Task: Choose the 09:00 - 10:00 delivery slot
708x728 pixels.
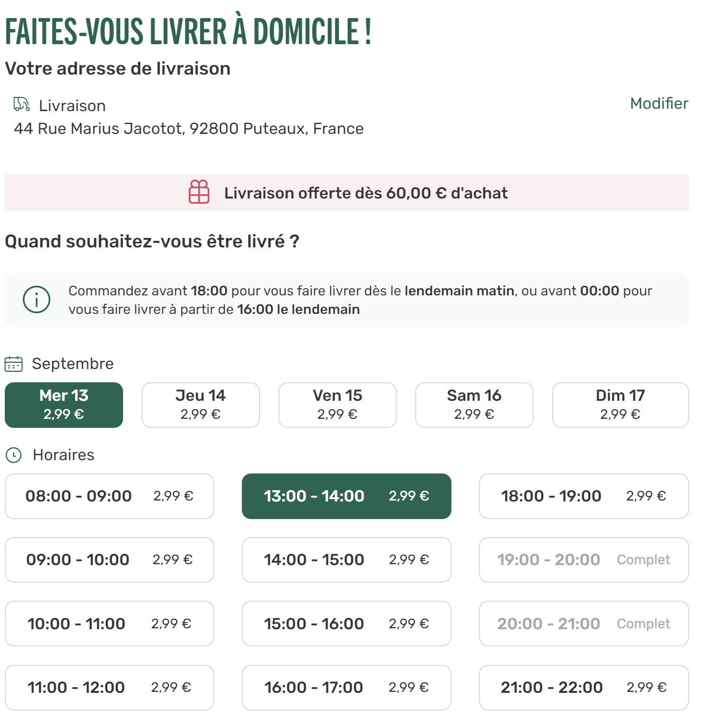Action: 109,560
